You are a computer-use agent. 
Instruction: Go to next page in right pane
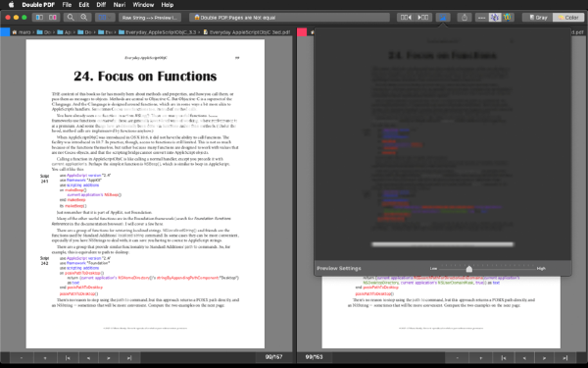coord(545,358)
